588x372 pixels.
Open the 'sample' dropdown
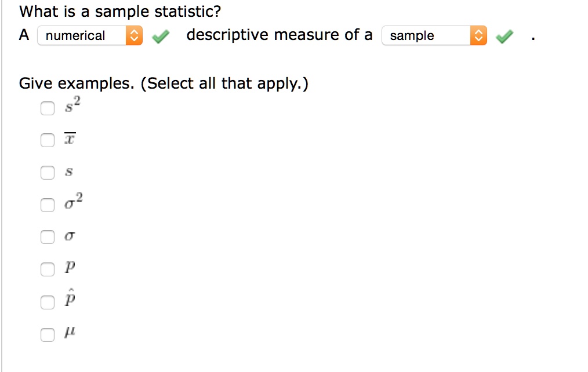click(427, 36)
